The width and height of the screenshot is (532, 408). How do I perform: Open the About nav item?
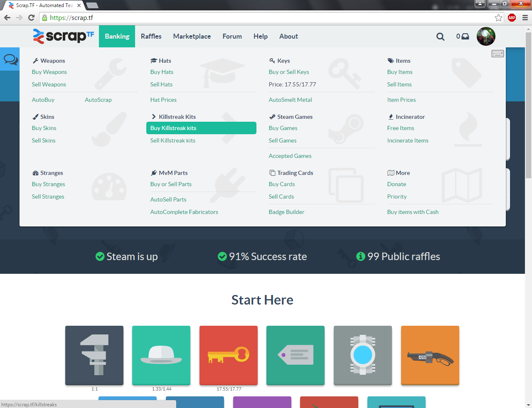tap(288, 36)
